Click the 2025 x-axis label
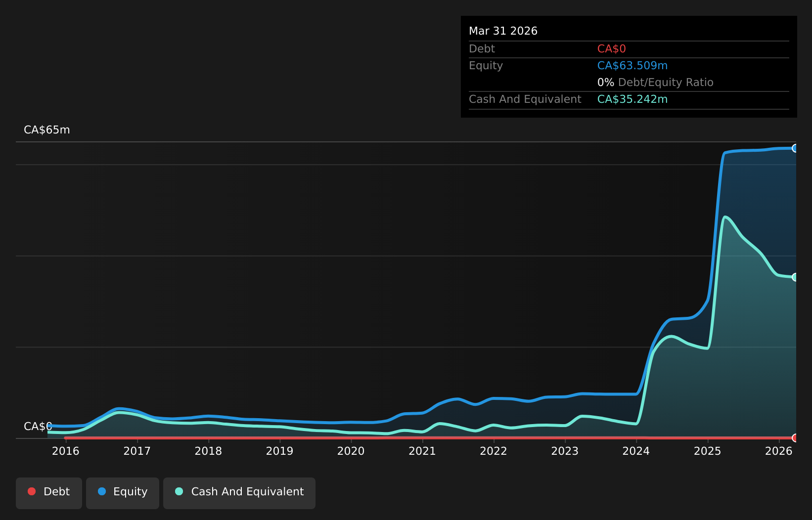The width and height of the screenshot is (812, 520). point(708,451)
